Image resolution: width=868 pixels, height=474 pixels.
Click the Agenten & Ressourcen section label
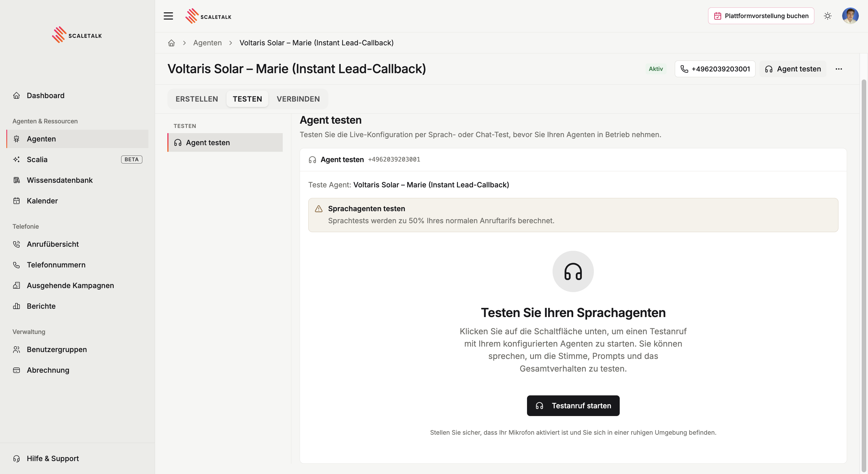pyautogui.click(x=45, y=121)
